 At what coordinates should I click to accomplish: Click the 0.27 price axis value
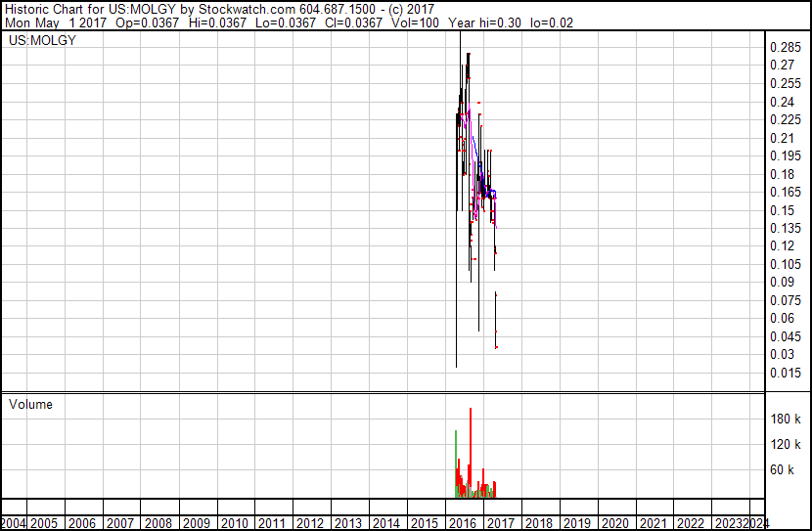783,66
